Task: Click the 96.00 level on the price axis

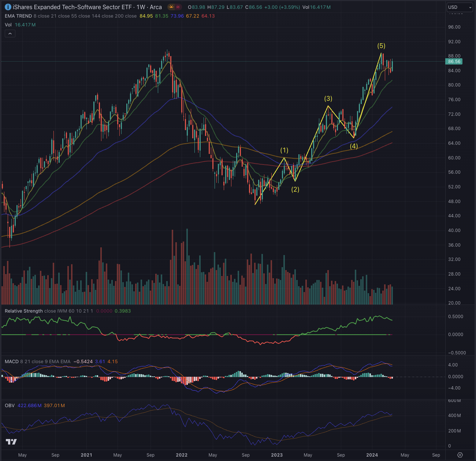Action: click(454, 27)
